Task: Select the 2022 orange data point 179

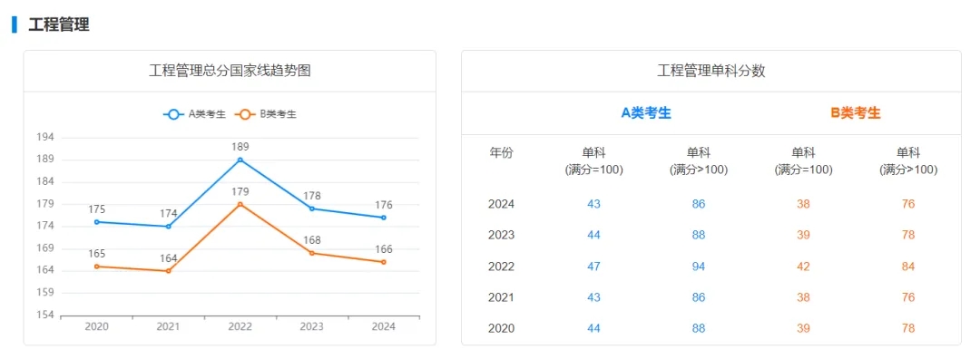Action: [x=240, y=204]
